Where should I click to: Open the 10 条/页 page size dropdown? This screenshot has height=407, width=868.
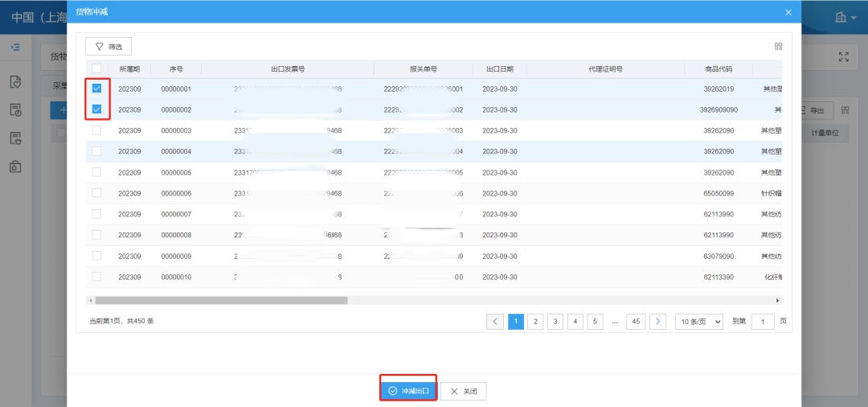coord(698,321)
